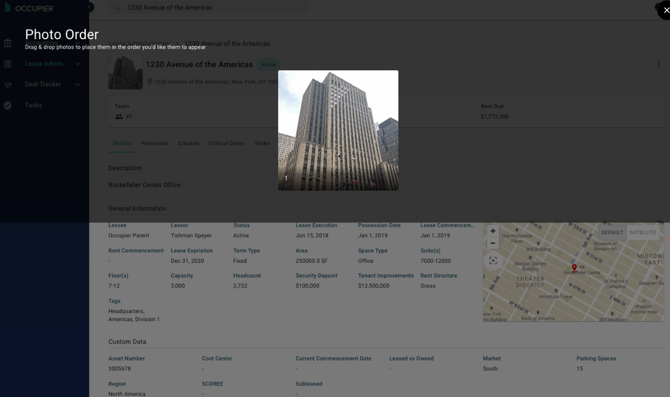Click the Active status badge
Screen dimensions: 670x397
coord(268,65)
